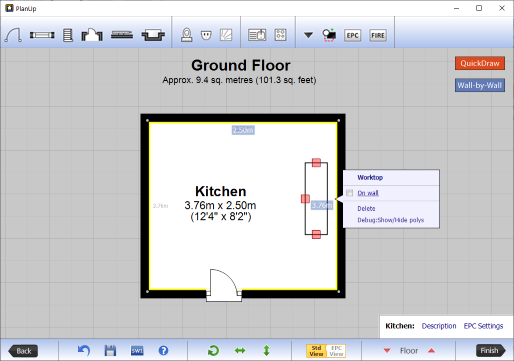Click the Ground Floor title
Viewport: 514px width, 361px height.
[241, 65]
